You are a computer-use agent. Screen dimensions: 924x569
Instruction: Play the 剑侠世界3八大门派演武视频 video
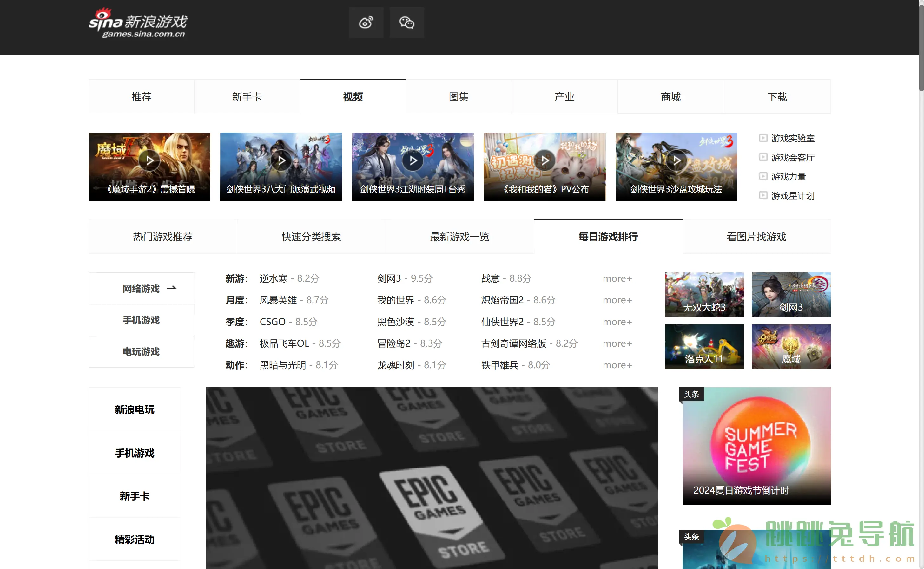[x=281, y=166]
